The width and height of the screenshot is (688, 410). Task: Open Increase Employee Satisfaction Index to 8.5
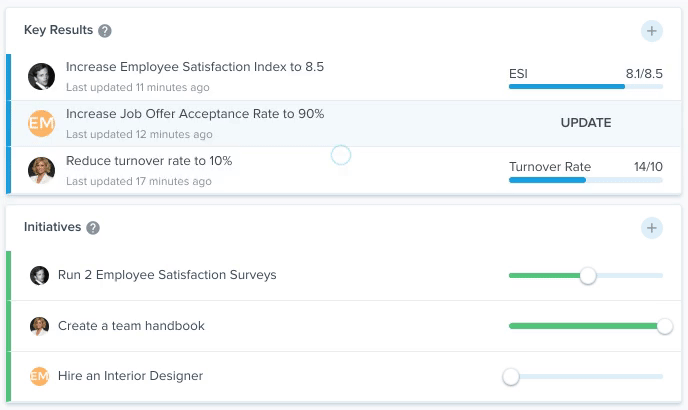click(x=195, y=67)
